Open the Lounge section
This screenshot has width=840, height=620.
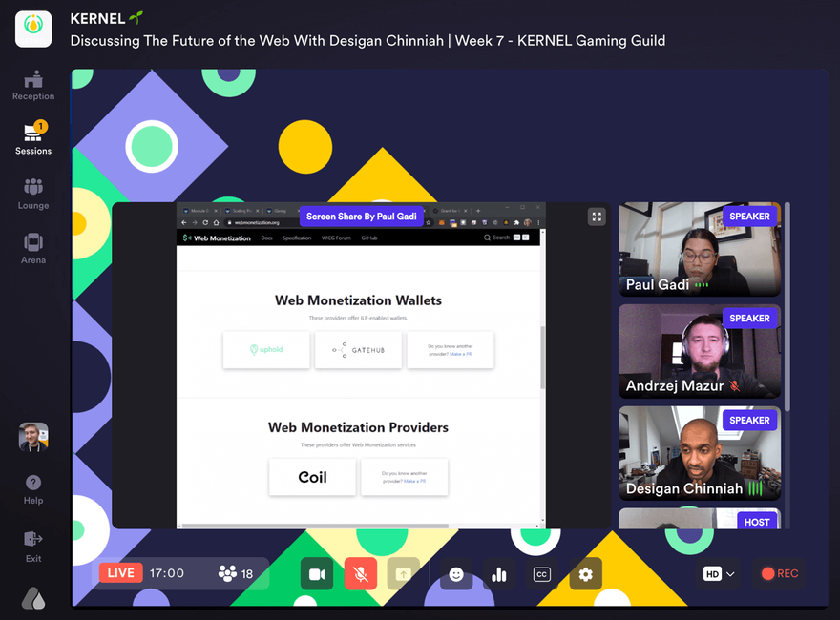tap(33, 193)
